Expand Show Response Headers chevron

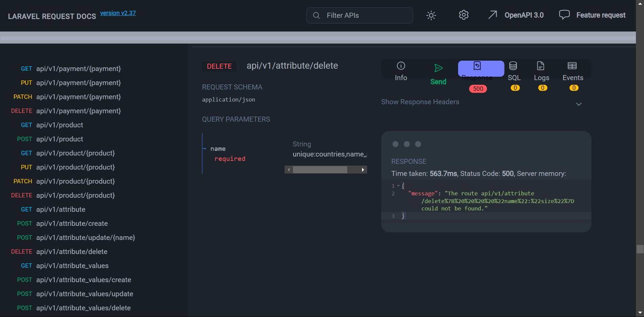[x=579, y=104]
